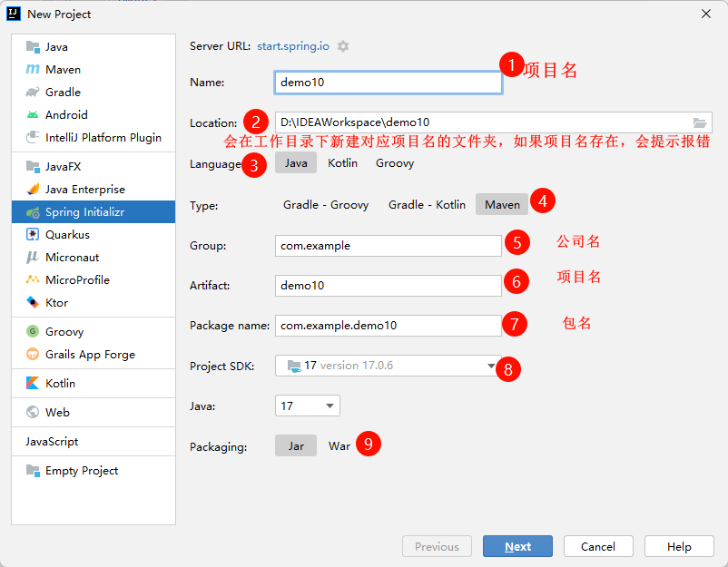Click the Empty Project folder icon
The image size is (728, 567).
[x=33, y=471]
